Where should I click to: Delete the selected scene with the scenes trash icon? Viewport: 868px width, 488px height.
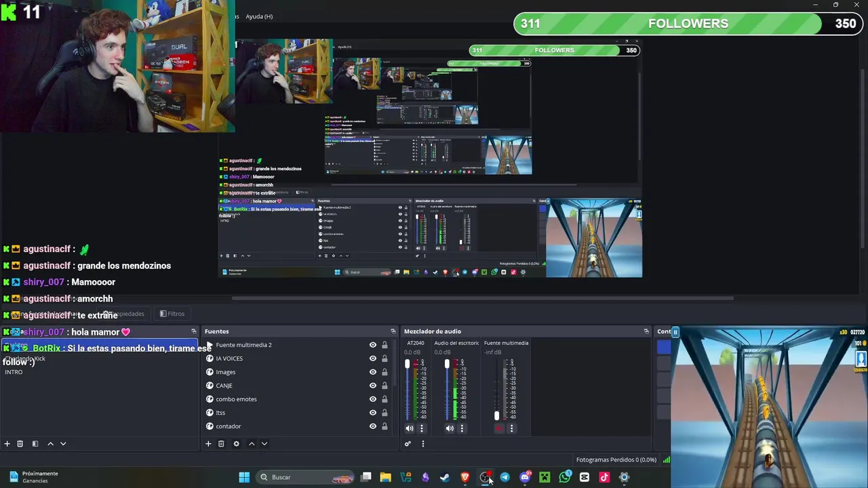pos(20,444)
